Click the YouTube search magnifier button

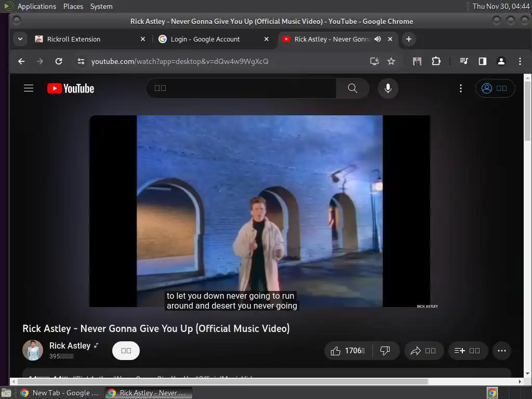(x=353, y=88)
